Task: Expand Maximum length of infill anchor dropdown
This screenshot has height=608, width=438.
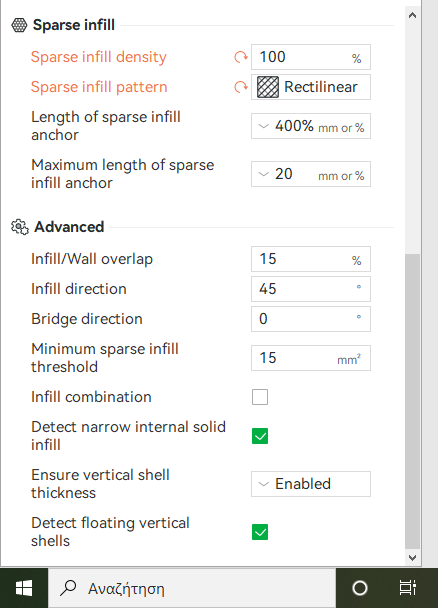Action: coord(311,174)
